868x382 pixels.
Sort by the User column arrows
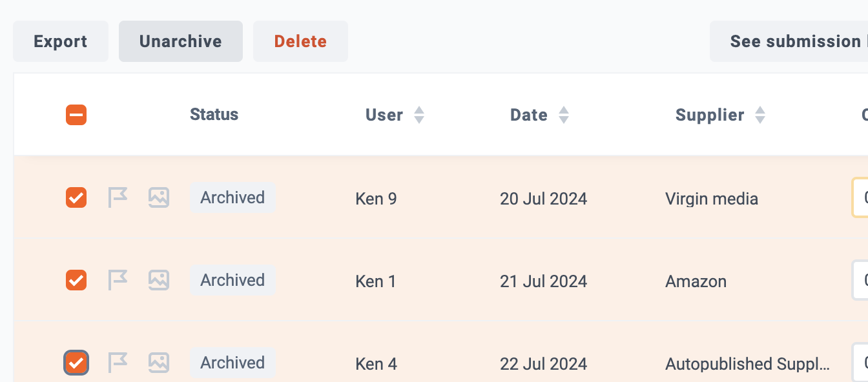point(419,115)
